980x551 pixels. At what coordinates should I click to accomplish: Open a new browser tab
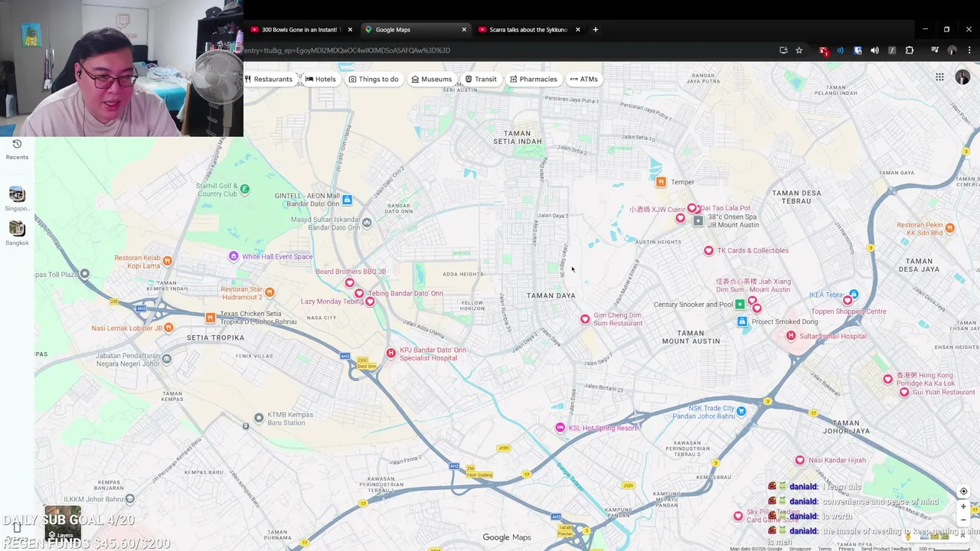coord(596,30)
